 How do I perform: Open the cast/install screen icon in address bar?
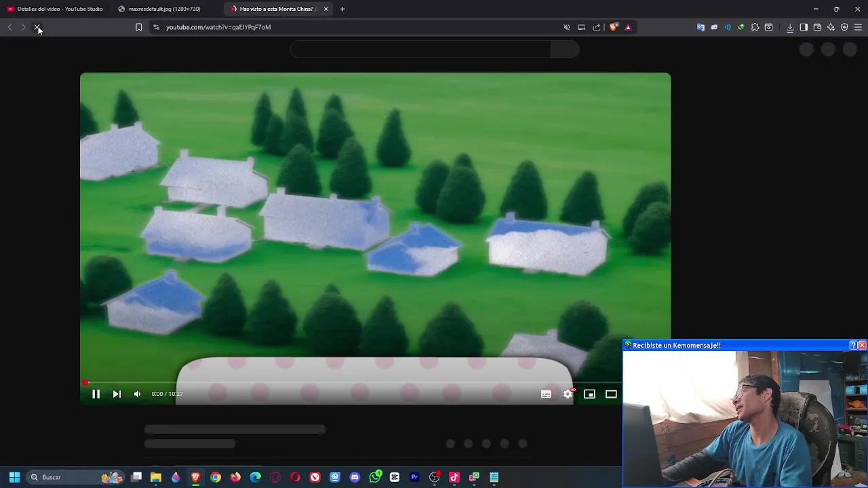coord(581,27)
